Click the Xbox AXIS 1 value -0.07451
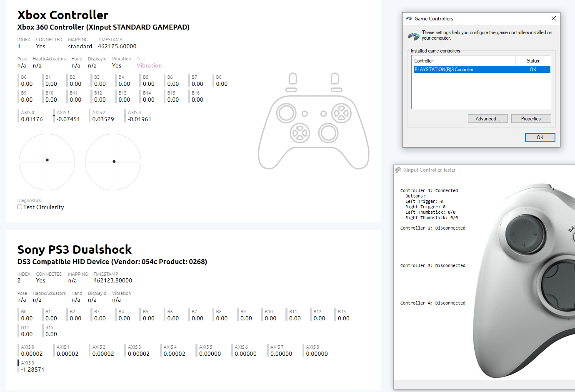 [68, 119]
